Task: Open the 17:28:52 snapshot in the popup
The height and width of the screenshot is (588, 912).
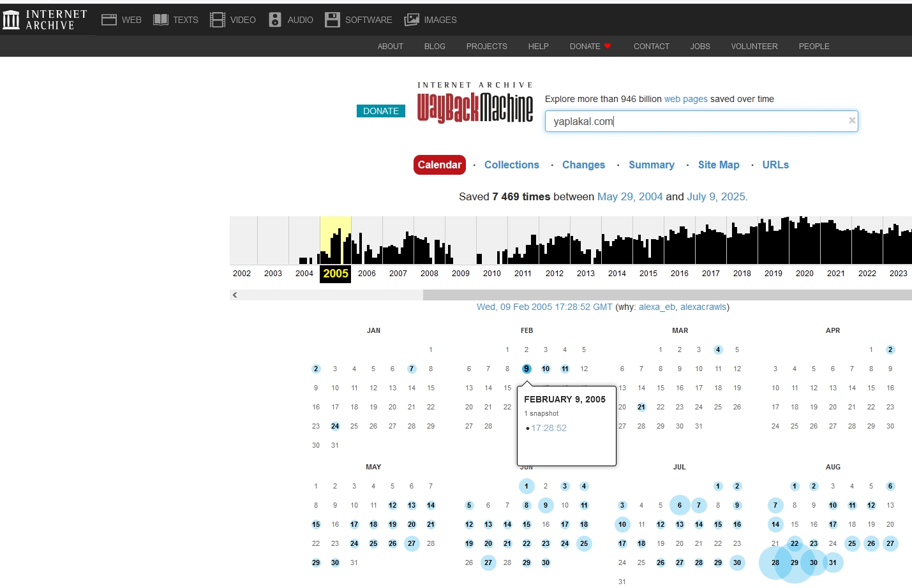Action: [549, 428]
